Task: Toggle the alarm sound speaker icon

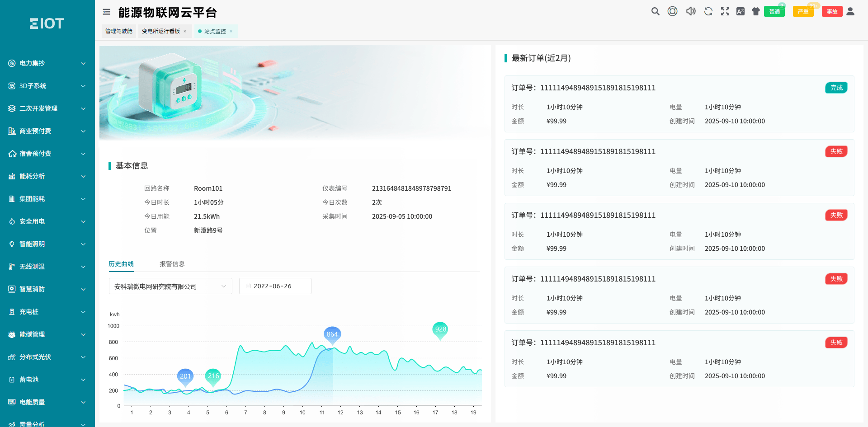Action: 690,12
